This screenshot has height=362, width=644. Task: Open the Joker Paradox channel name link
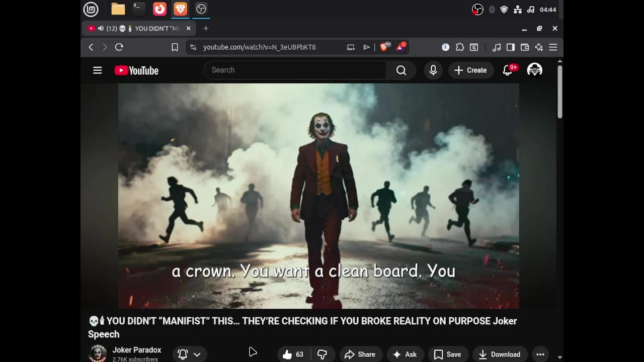pos(137,350)
